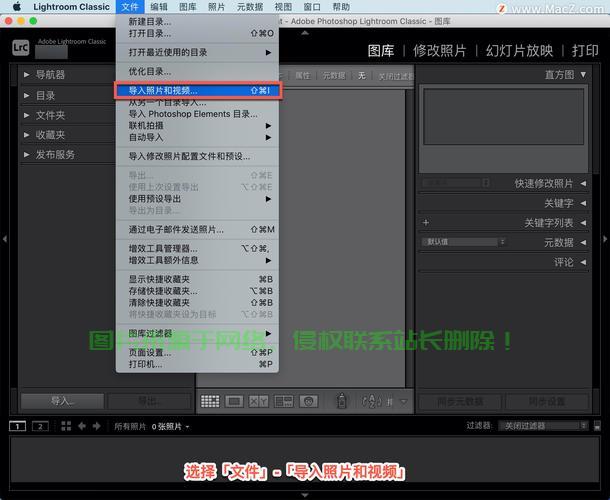Open 使用预设导出 submenu
610x500 pixels.
198,199
